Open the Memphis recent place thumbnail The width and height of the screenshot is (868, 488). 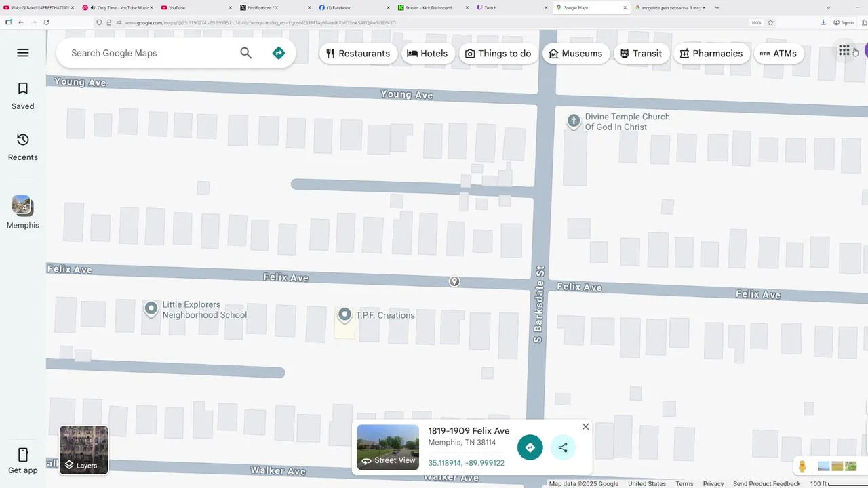[x=22, y=205]
